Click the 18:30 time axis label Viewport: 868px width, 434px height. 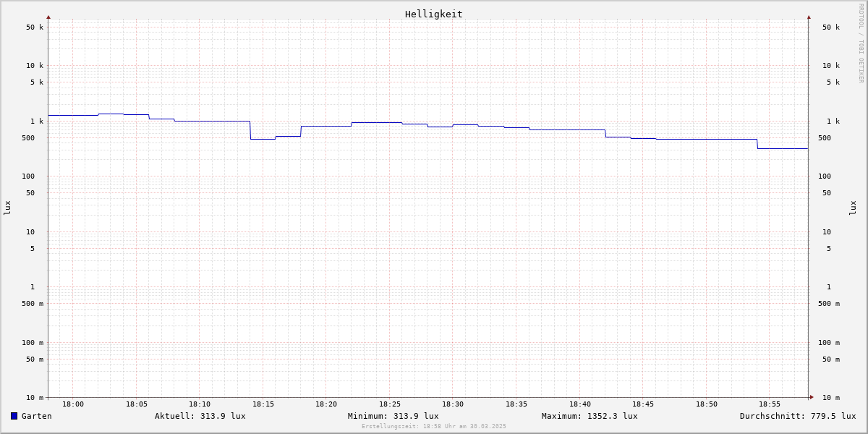click(453, 404)
